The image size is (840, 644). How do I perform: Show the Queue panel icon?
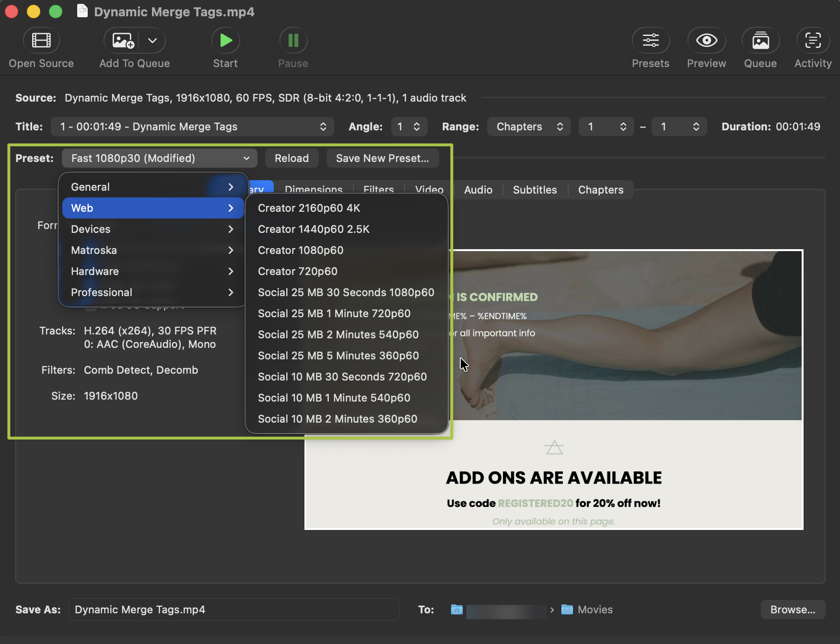coord(760,40)
